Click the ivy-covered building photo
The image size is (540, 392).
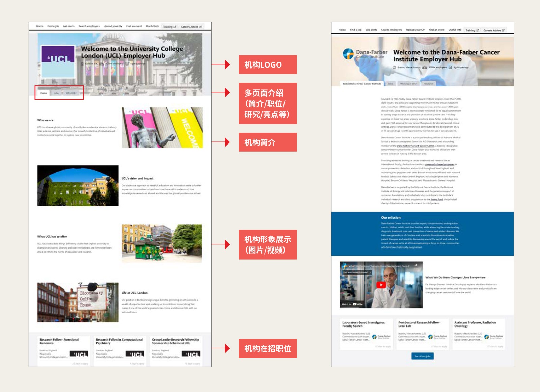tap(78, 186)
